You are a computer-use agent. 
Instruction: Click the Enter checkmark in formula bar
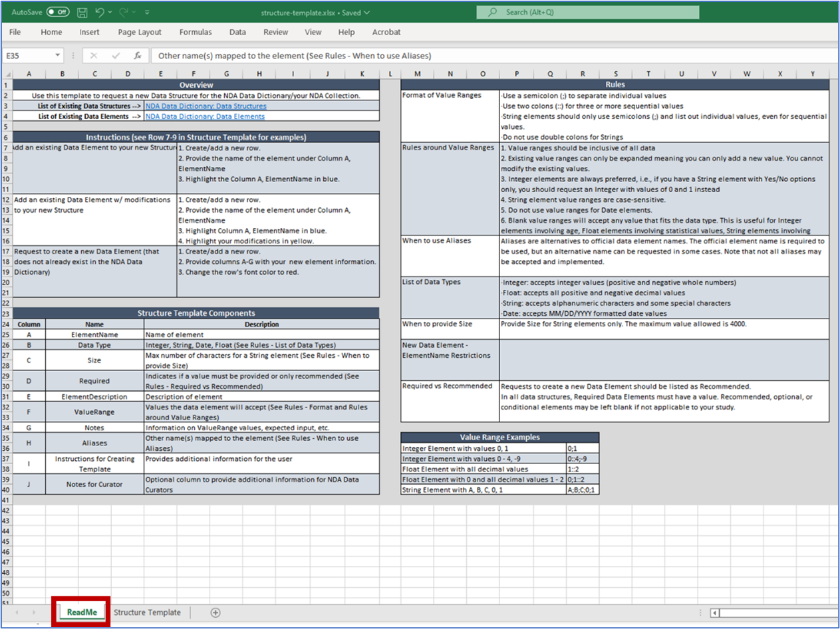click(x=116, y=56)
